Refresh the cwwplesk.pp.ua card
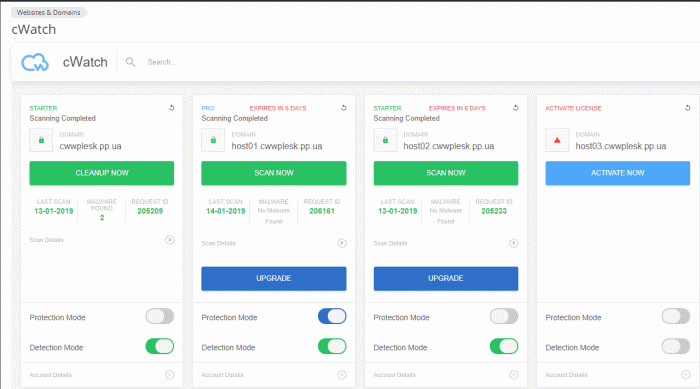 [171, 108]
